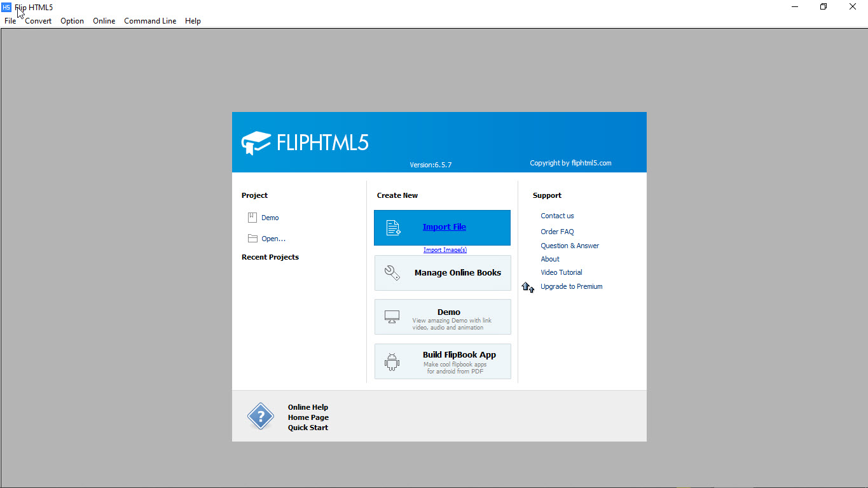The width and height of the screenshot is (868, 488).
Task: Close the Flip HTML5 window
Action: point(853,7)
